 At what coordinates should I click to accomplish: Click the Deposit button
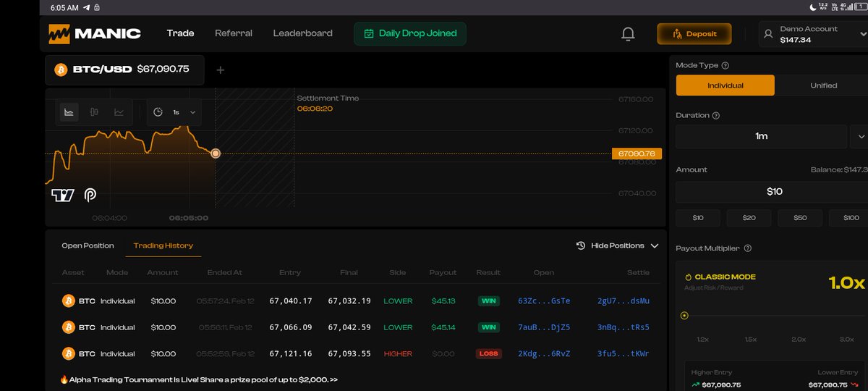[694, 34]
